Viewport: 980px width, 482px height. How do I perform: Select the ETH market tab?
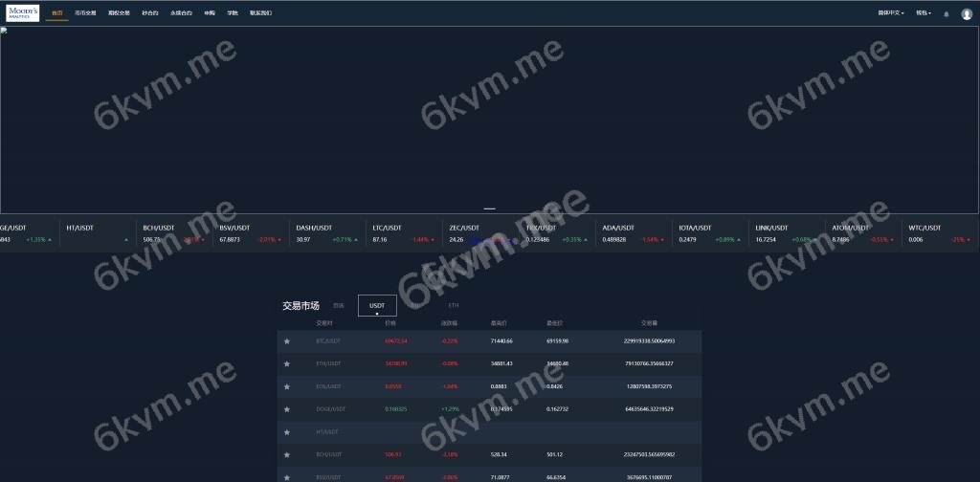coord(454,306)
